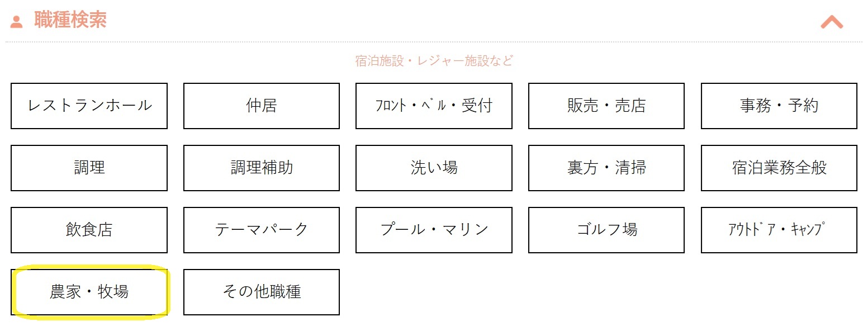Pick the テーマパーク category

(262, 230)
